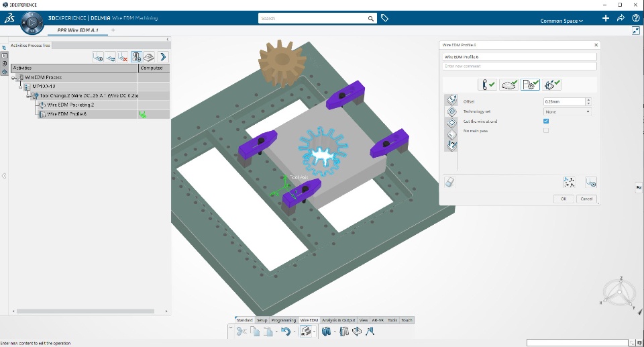Collapse the WireEDM Process tree node
Screen dimensions: 644x347
(x=13, y=77)
